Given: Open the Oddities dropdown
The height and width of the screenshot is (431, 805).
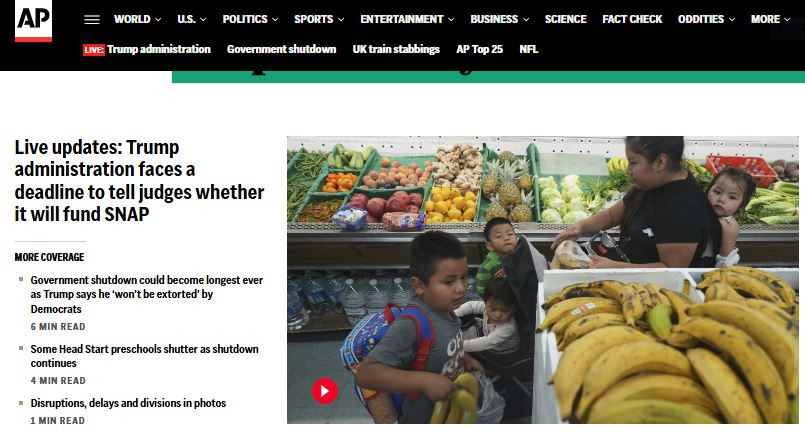Looking at the screenshot, I should tap(706, 19).
